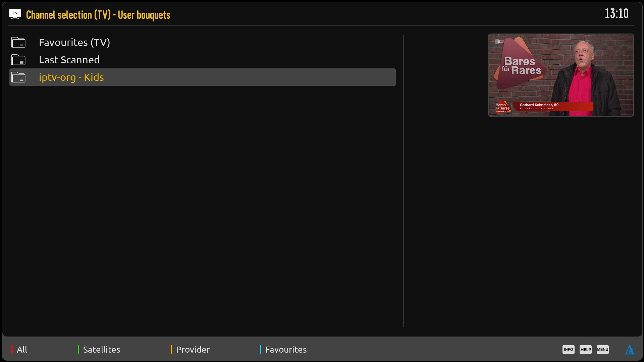
Task: Click the HELP key icon
Action: [586, 350]
